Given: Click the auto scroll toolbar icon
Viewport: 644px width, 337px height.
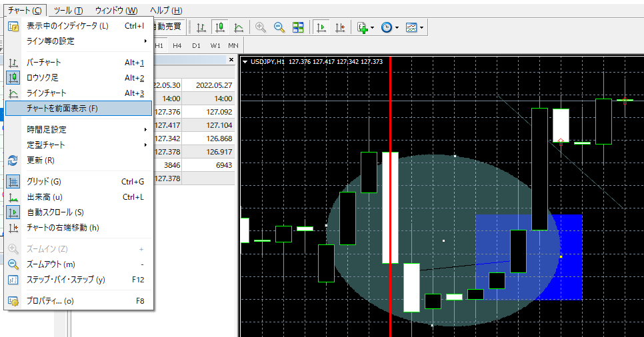Looking at the screenshot, I should click(x=321, y=27).
